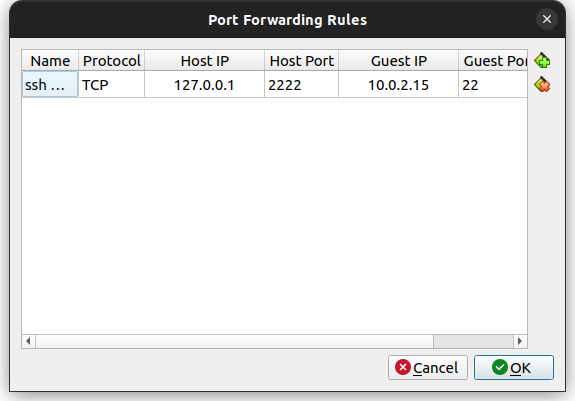
Task: Click the Guest IP column header
Action: (398, 60)
